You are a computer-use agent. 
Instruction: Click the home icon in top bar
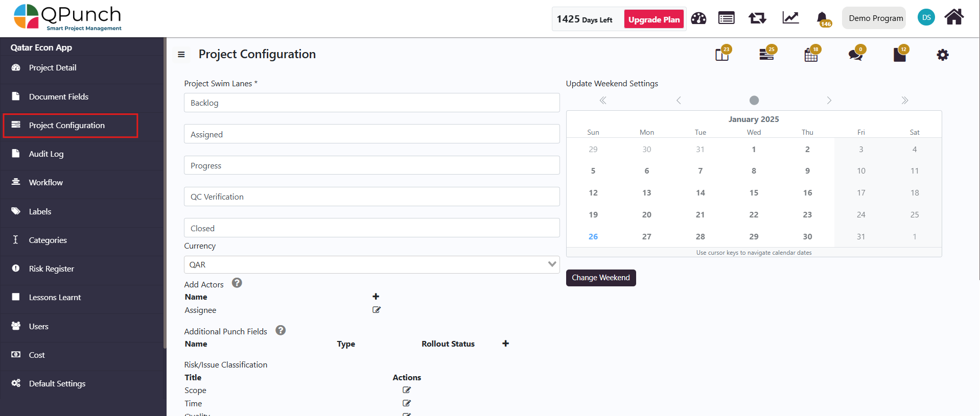tap(953, 17)
